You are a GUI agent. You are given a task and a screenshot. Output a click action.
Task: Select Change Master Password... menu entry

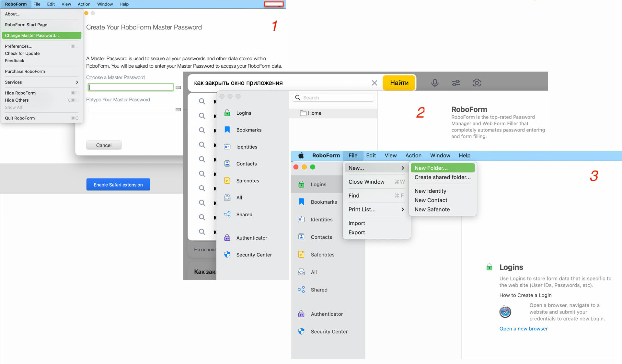(41, 36)
